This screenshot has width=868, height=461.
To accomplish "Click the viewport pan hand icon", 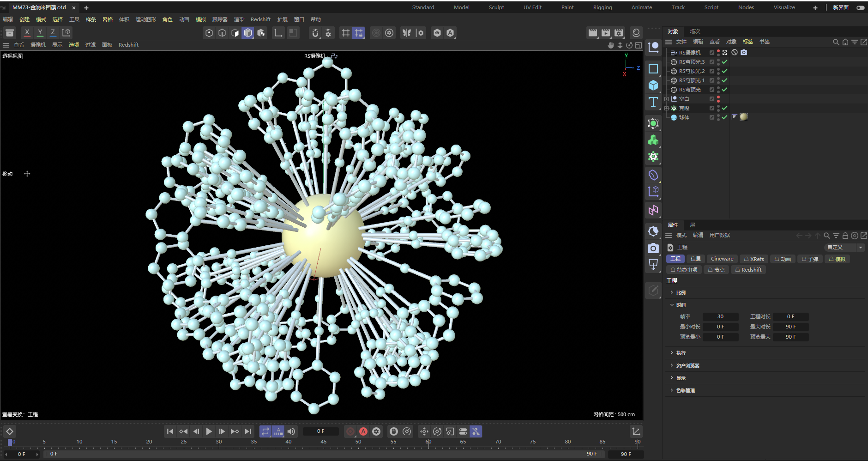I will pyautogui.click(x=611, y=45).
